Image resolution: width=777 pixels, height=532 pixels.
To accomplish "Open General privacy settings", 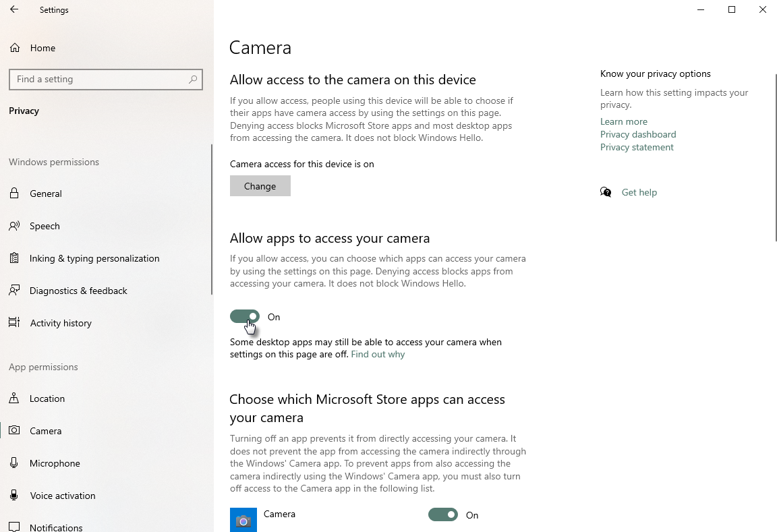I will pyautogui.click(x=46, y=194).
